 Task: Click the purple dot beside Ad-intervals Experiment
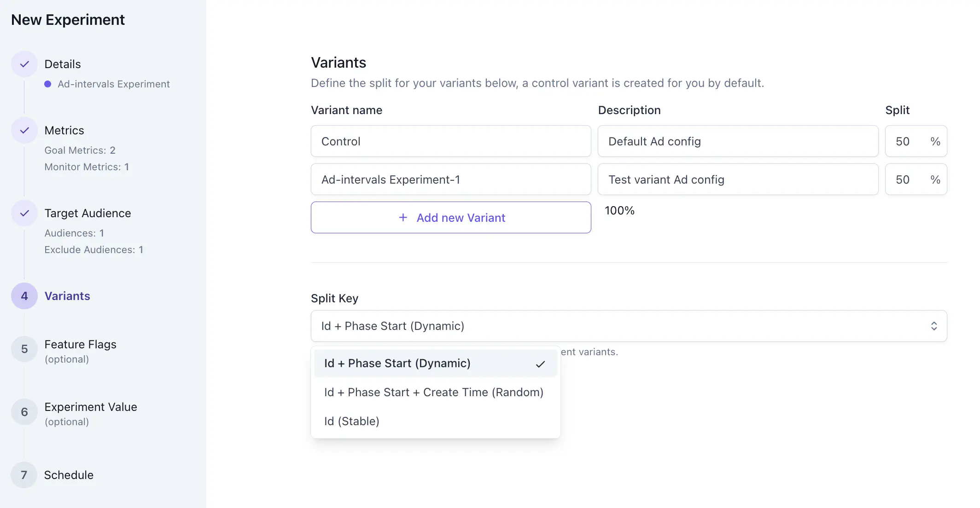pyautogui.click(x=48, y=84)
